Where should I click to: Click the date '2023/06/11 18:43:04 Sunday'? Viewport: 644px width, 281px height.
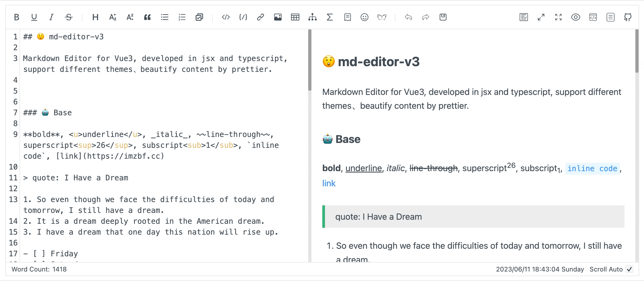click(540, 269)
